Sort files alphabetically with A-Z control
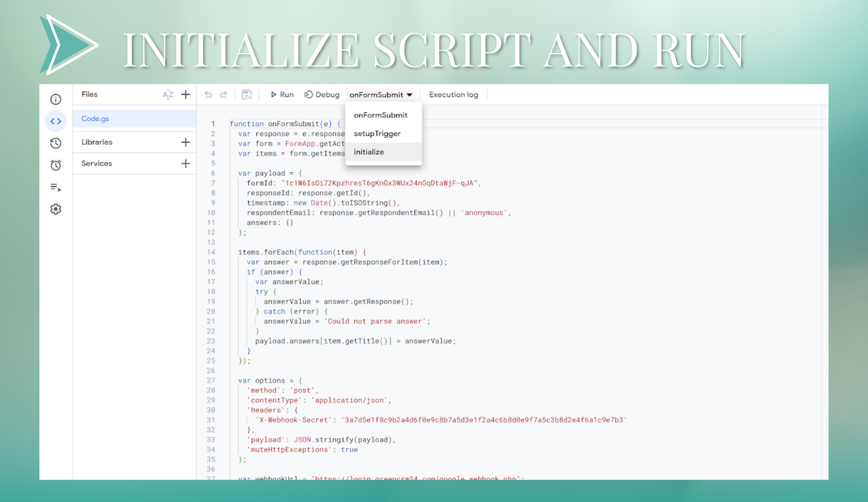868x502 pixels. click(168, 94)
